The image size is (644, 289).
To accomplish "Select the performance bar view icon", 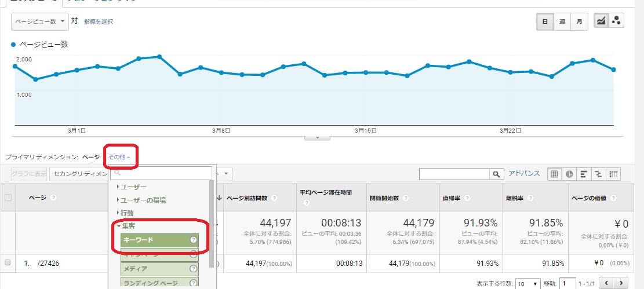I will pyautogui.click(x=584, y=174).
